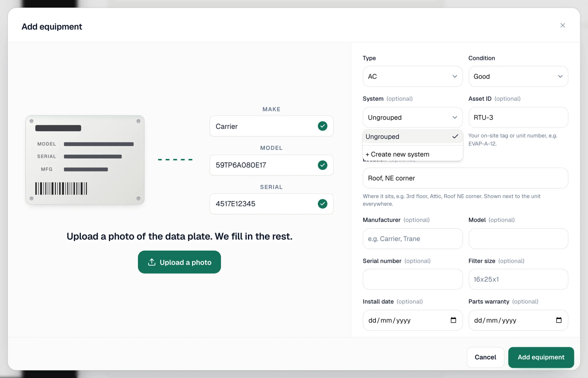Edit the Location field Roof, NE corner

pos(465,178)
